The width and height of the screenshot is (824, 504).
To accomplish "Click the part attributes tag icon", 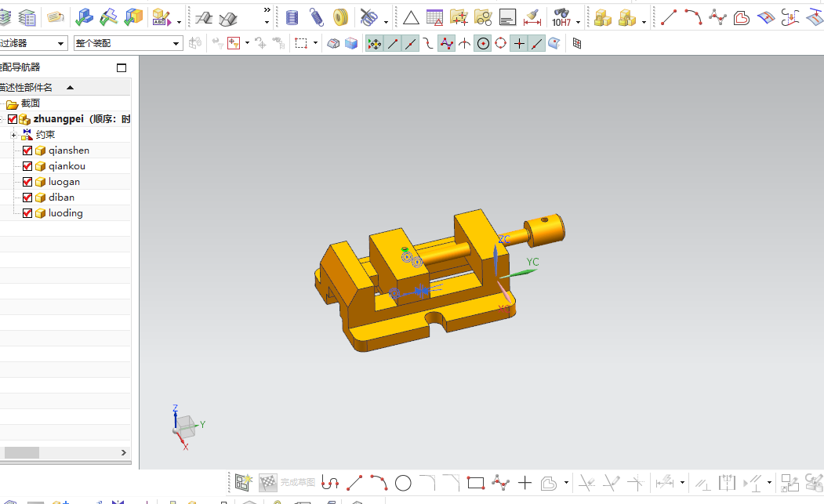I will tap(55, 17).
